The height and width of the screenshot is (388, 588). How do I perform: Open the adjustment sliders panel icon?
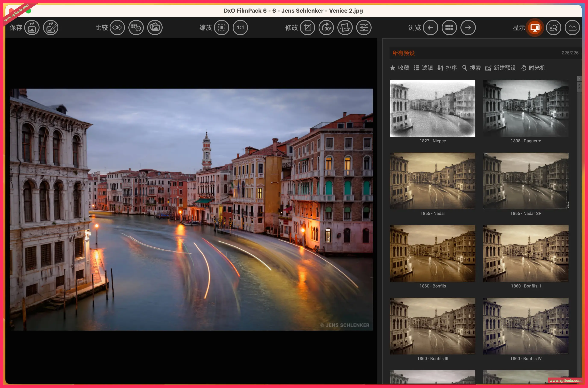364,28
